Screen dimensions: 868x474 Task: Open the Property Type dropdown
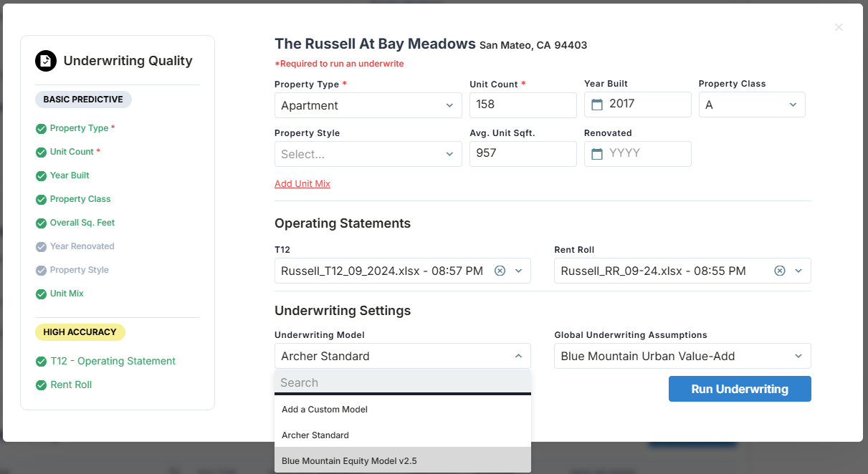click(368, 105)
